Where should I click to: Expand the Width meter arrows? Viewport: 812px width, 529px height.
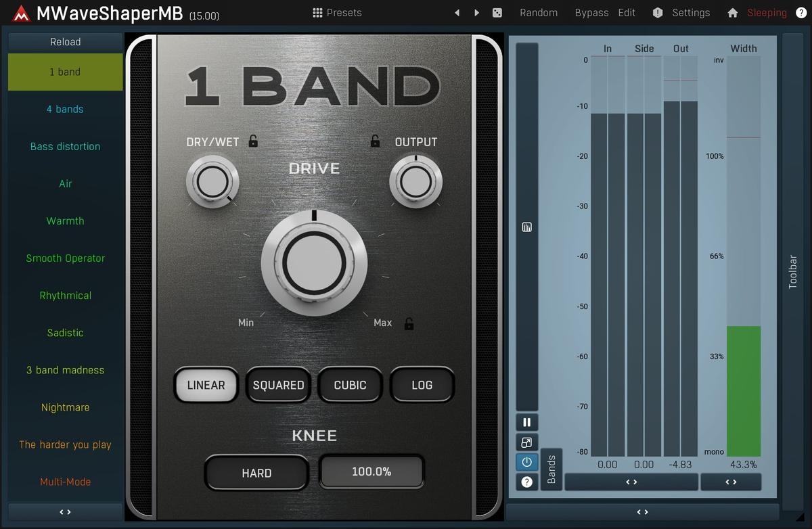coord(731,482)
